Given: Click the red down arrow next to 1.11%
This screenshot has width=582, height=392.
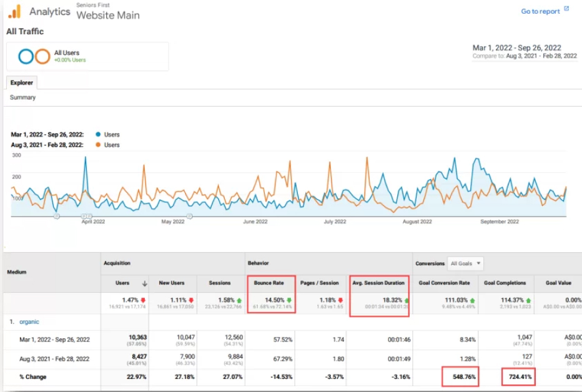Looking at the screenshot, I should point(191,300).
